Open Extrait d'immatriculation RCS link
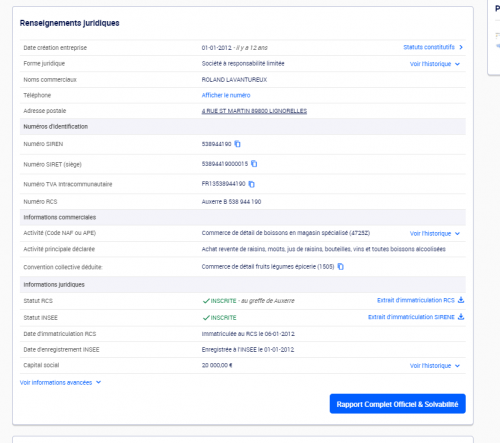500x443 pixels. point(416,300)
